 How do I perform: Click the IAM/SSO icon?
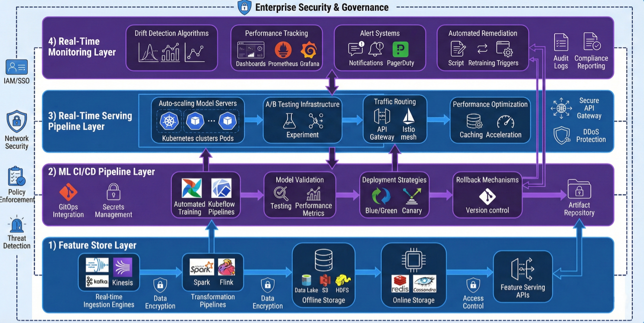17,67
